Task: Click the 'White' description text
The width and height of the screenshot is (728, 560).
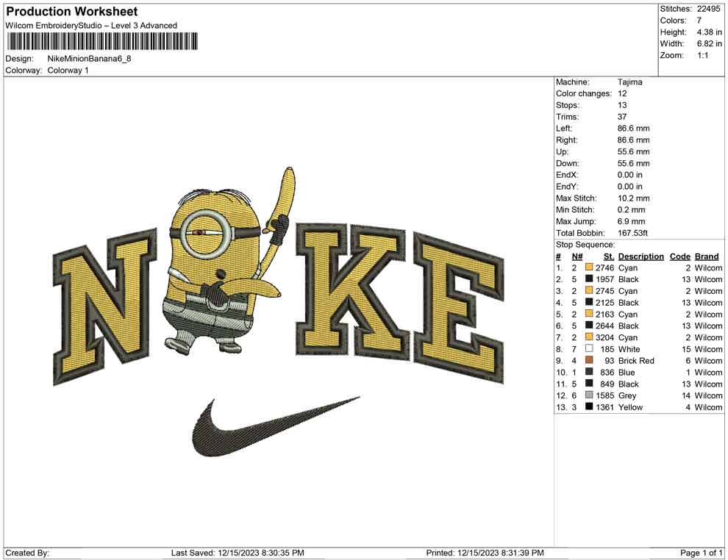Action: [629, 349]
